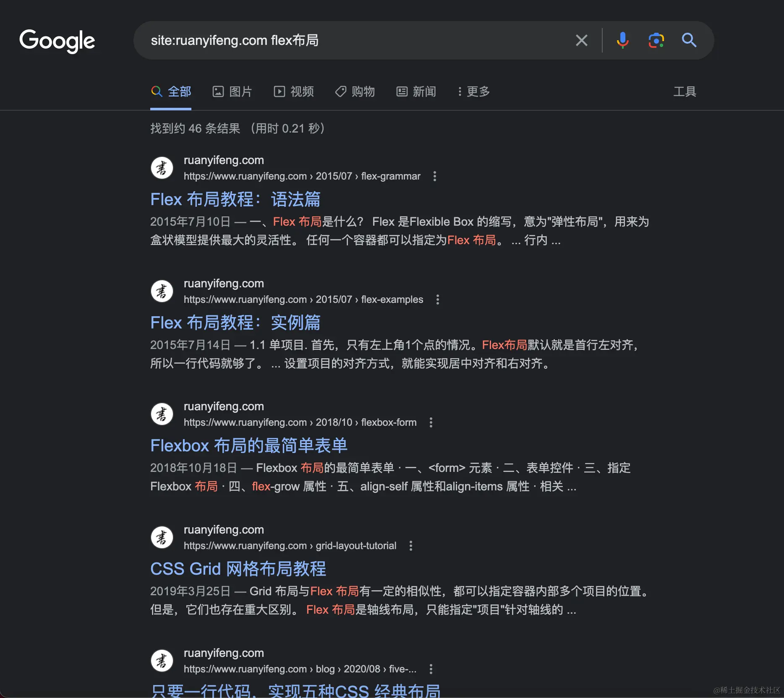This screenshot has width=784, height=698.
Task: Click the favicon of grid-layout-tutorial result
Action: coord(162,538)
